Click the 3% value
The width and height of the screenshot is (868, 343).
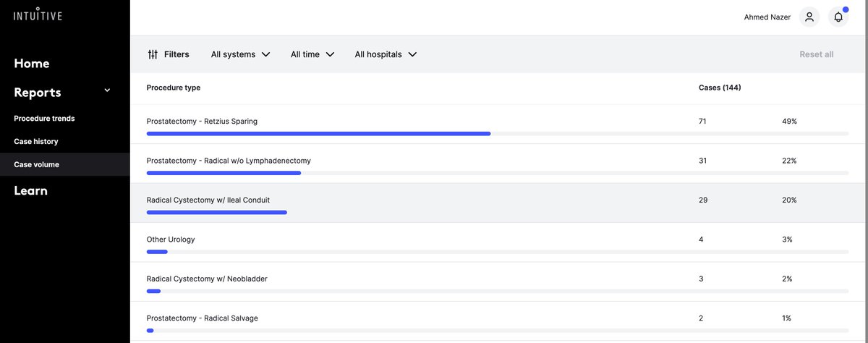pos(787,240)
